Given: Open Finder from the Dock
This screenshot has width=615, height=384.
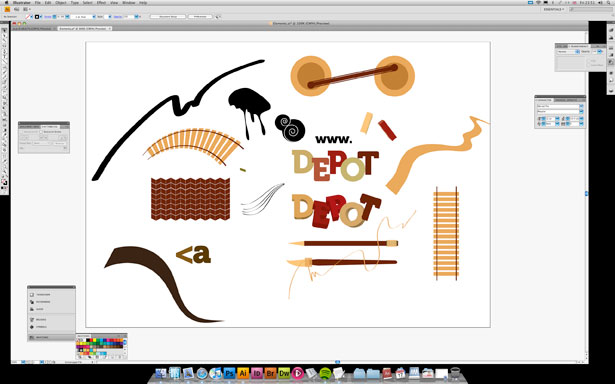Looking at the screenshot, I should click(x=161, y=373).
